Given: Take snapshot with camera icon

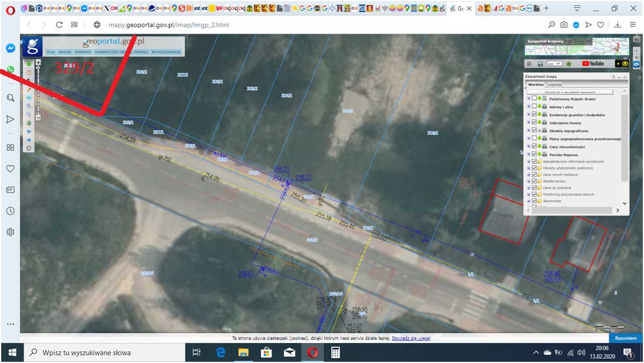Looking at the screenshot, I should tap(564, 25).
